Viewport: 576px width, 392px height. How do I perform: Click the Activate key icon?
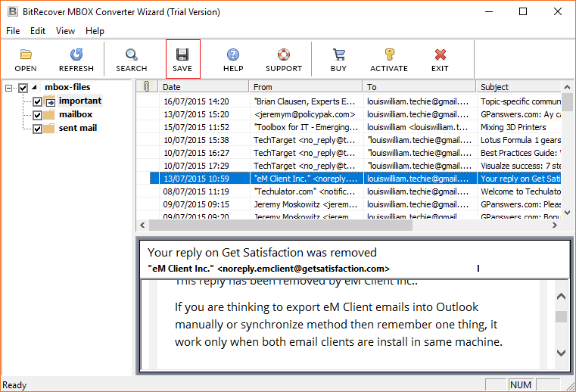[x=389, y=54]
